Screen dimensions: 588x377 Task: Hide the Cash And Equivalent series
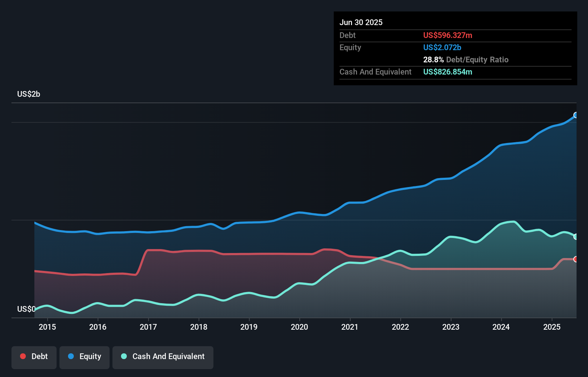tap(163, 357)
